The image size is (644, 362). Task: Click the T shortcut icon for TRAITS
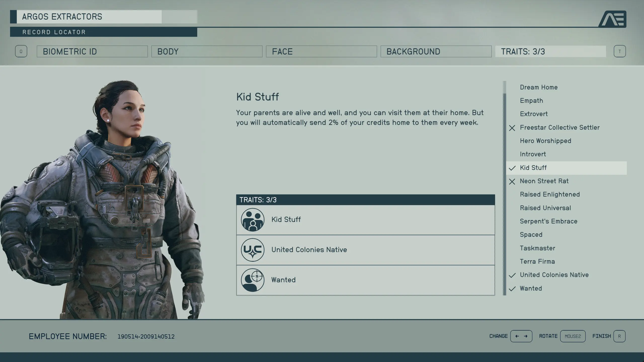(620, 51)
